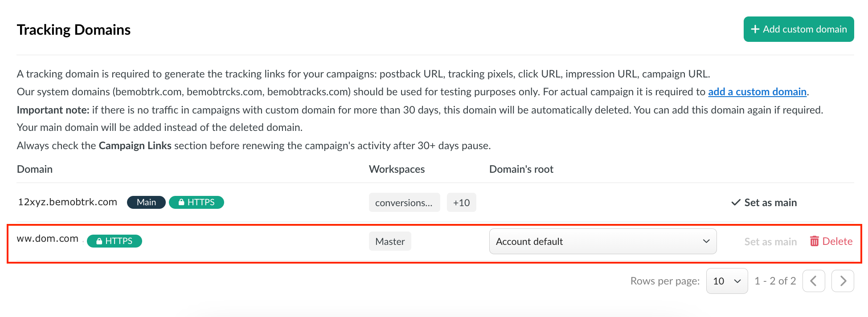
Task: Select the ww.dom.com domain name
Action: coord(48,239)
